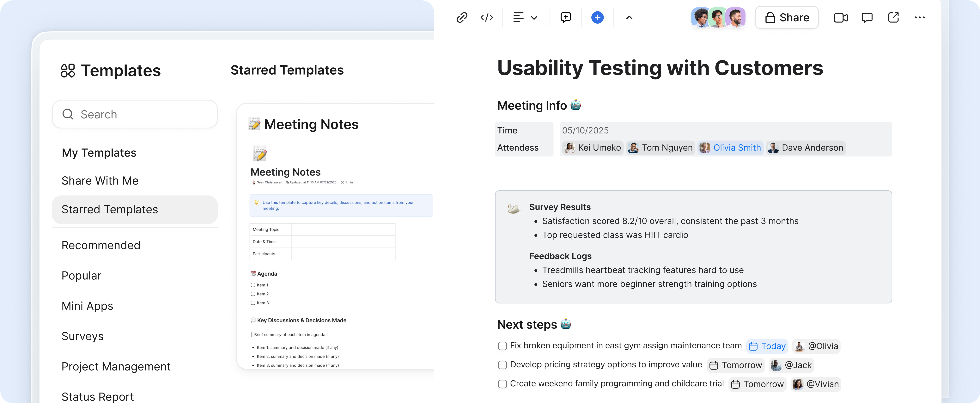
Task: Add a comment with the comment-plus icon
Action: tap(566, 17)
